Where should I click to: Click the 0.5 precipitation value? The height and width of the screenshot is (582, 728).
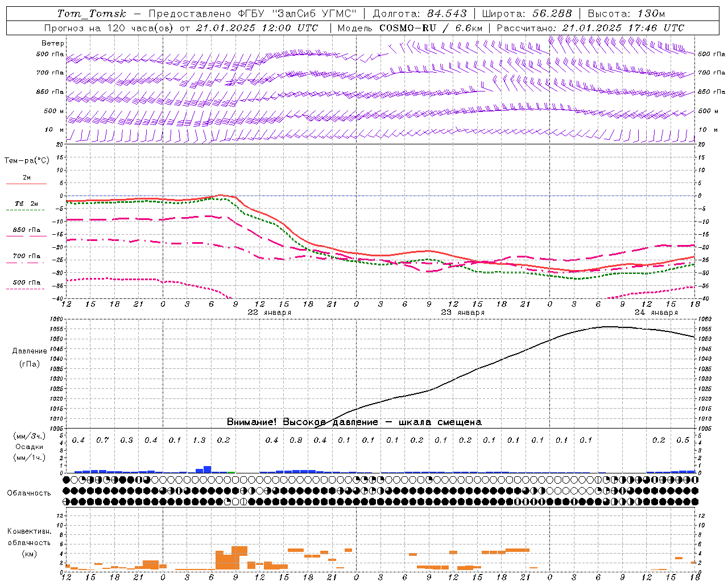point(682,440)
